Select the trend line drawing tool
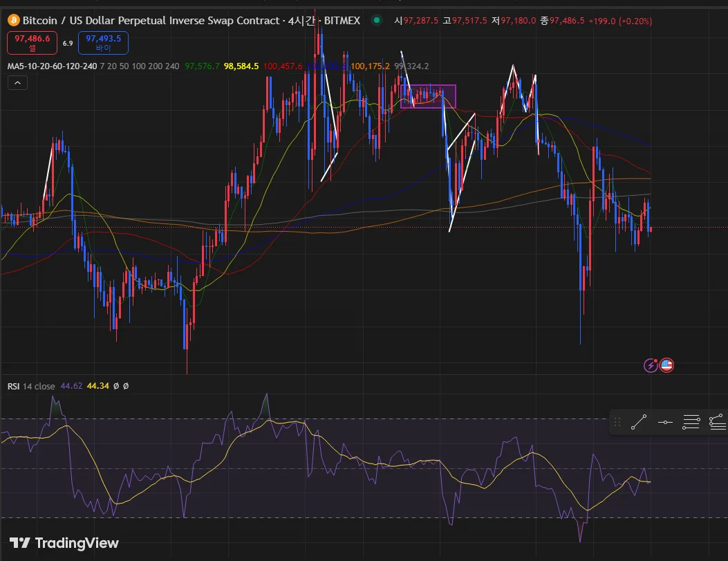The image size is (728, 561). click(x=639, y=422)
